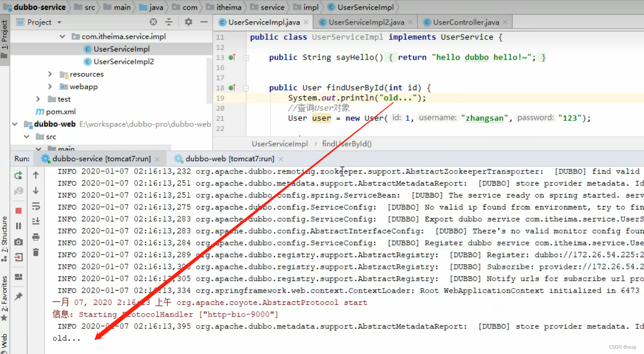Print the console output
644x354 pixels.
coord(35,237)
